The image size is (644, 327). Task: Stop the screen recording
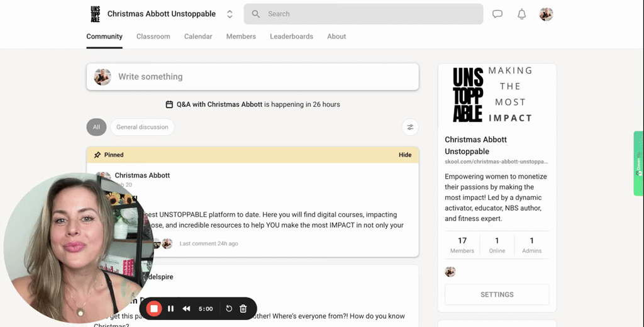tap(154, 309)
